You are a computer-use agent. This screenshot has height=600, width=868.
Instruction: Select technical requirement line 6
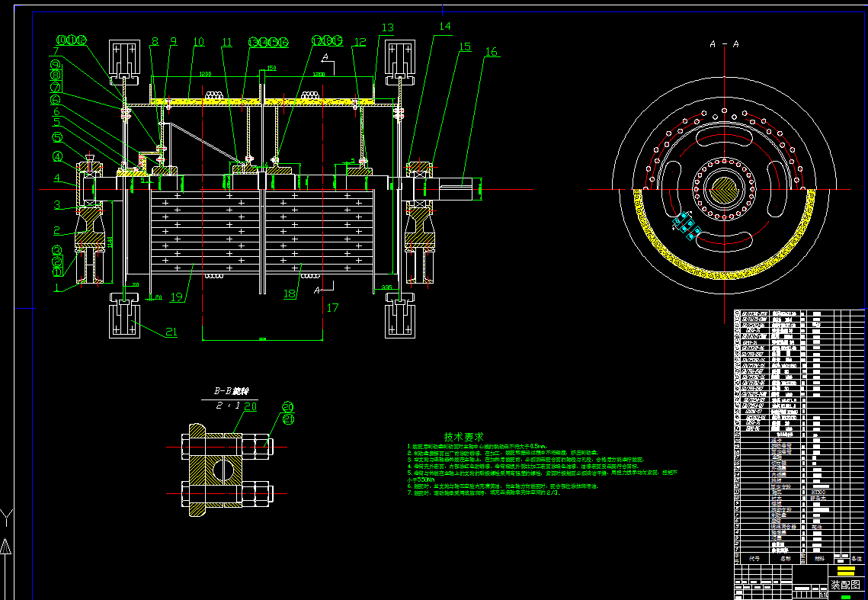coord(502,486)
